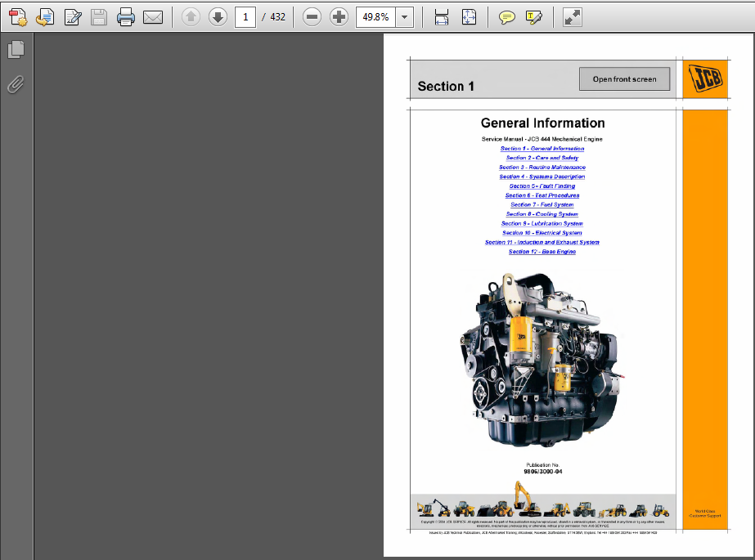Open Section 3 - Routine Maintenance link
Image resolution: width=755 pixels, height=560 pixels.
coord(542,168)
